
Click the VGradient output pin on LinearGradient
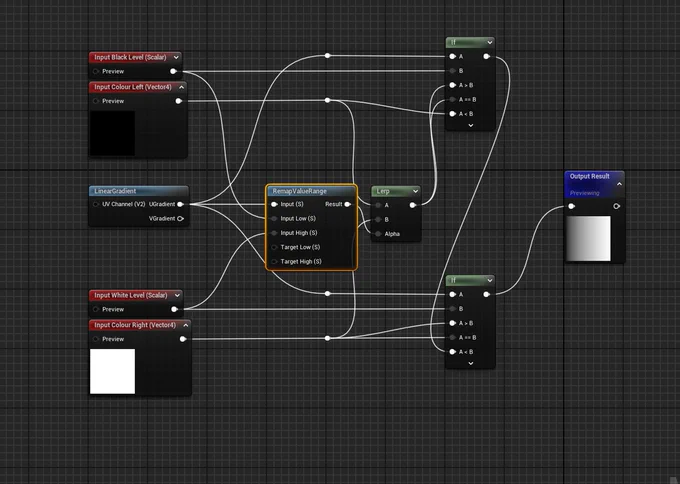point(180,219)
